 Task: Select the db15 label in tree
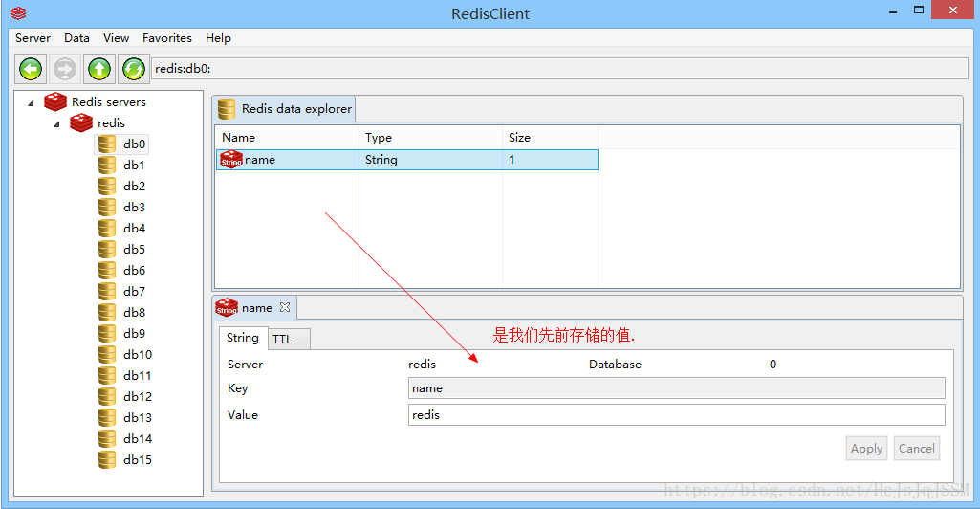[138, 459]
